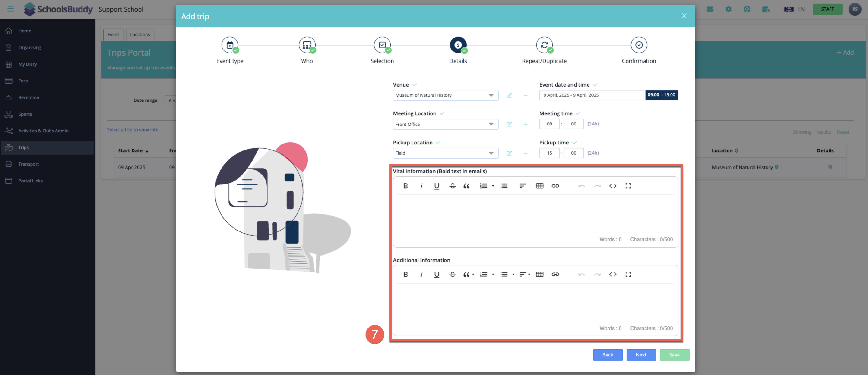Click the edit icon beside the Venue dropdown

point(509,95)
